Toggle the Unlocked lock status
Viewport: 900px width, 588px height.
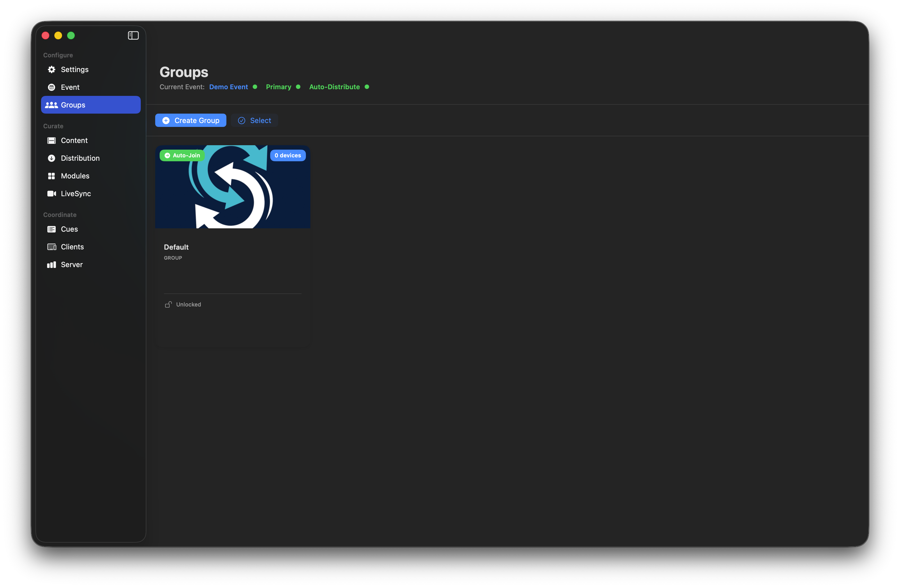pos(183,305)
